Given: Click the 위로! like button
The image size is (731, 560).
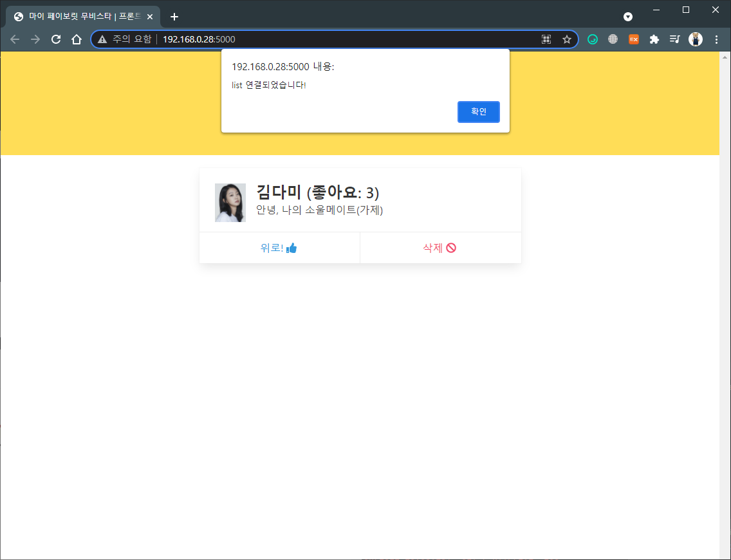Looking at the screenshot, I should coord(279,248).
